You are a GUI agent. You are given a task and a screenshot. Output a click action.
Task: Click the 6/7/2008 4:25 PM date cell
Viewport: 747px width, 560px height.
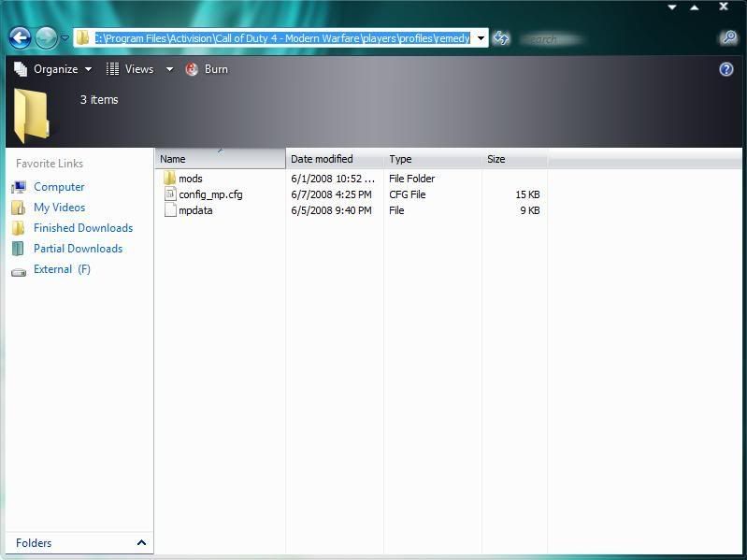[331, 194]
